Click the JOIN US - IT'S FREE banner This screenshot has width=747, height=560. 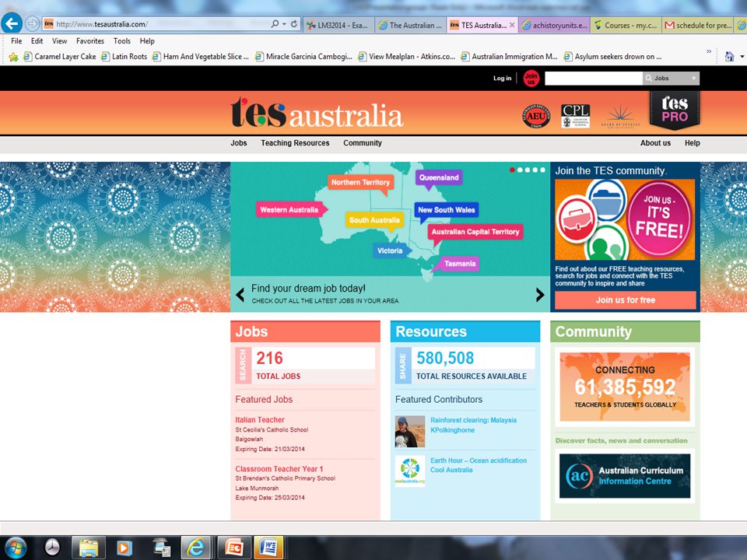click(625, 219)
